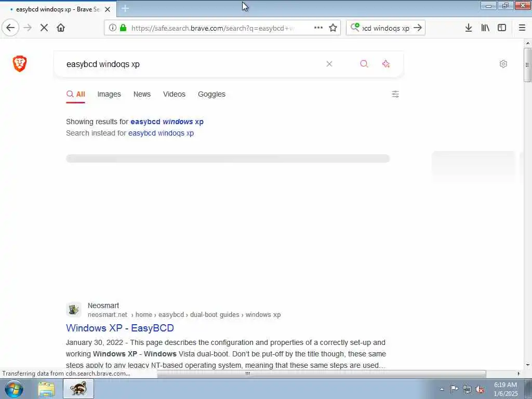Search instead for easybcd windoqs xp
The width and height of the screenshot is (532, 399).
click(161, 133)
